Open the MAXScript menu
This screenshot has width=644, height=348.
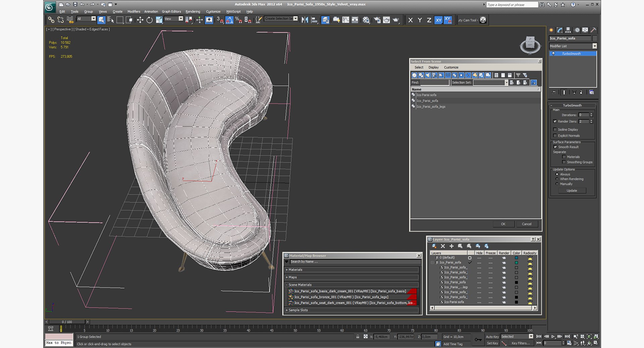pos(233,11)
